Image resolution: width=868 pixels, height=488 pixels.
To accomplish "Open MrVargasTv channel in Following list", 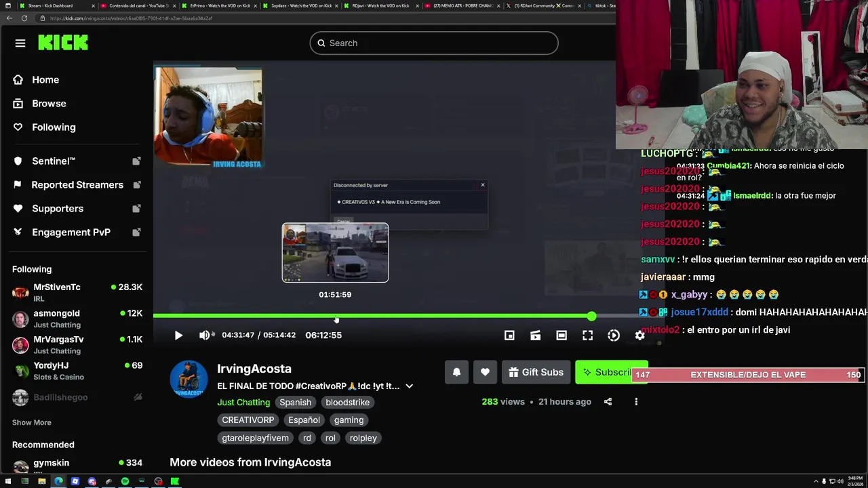I will [x=77, y=345].
